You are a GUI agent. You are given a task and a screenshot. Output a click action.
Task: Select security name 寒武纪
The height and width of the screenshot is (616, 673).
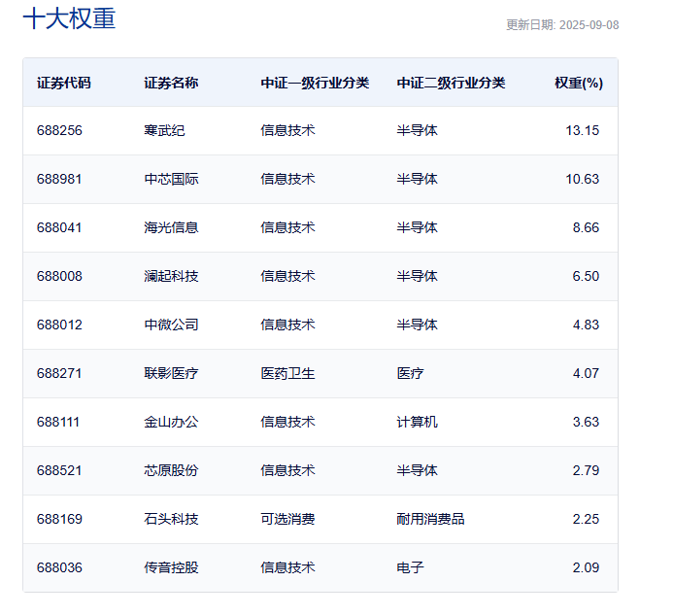[x=164, y=130]
